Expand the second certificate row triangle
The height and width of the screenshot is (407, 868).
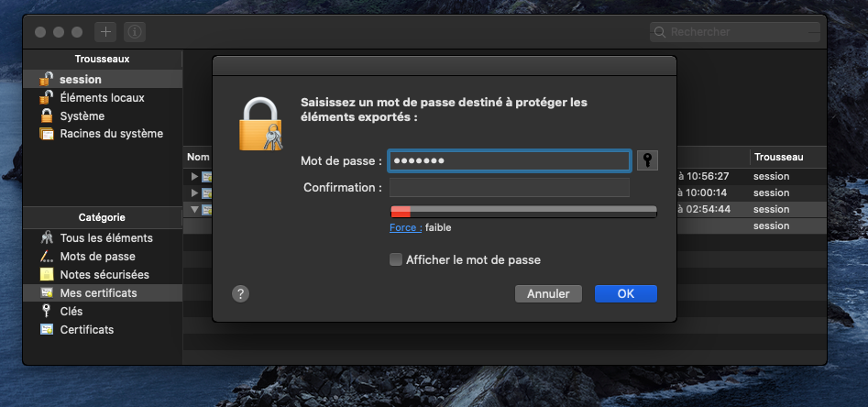click(x=194, y=192)
